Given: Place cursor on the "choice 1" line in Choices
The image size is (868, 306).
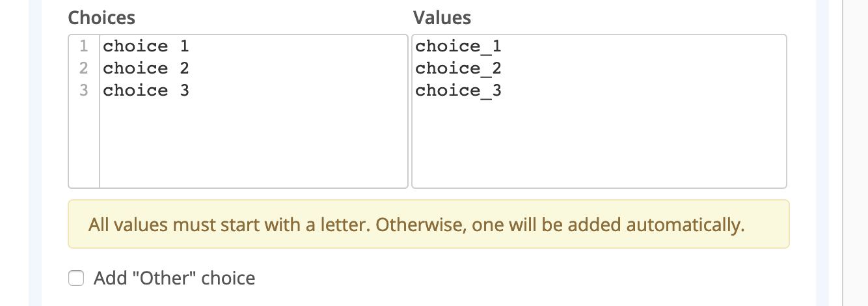Looking at the screenshot, I should click(x=146, y=46).
